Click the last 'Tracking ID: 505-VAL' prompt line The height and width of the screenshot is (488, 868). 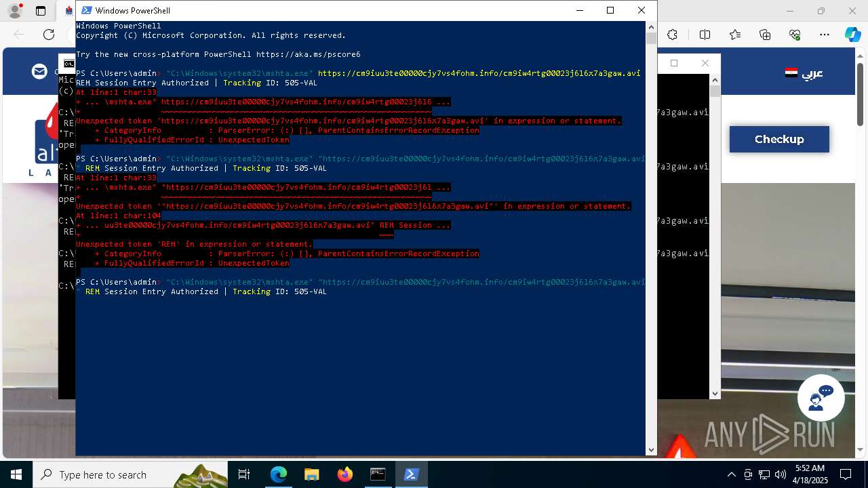click(201, 291)
